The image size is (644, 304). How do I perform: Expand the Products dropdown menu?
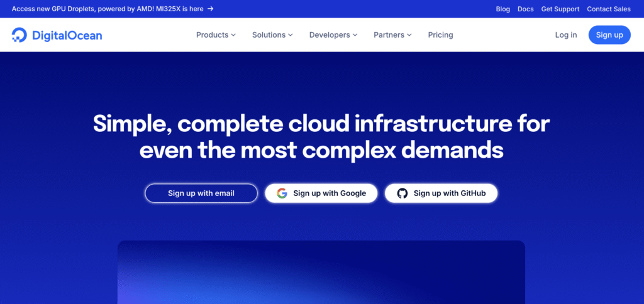click(x=216, y=35)
